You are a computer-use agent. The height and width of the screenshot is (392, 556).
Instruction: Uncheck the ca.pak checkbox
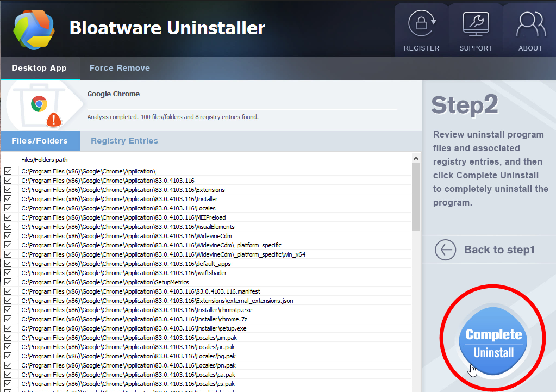(8, 375)
